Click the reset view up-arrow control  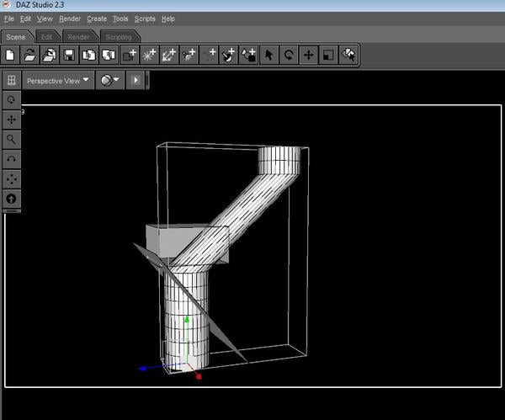(x=12, y=199)
